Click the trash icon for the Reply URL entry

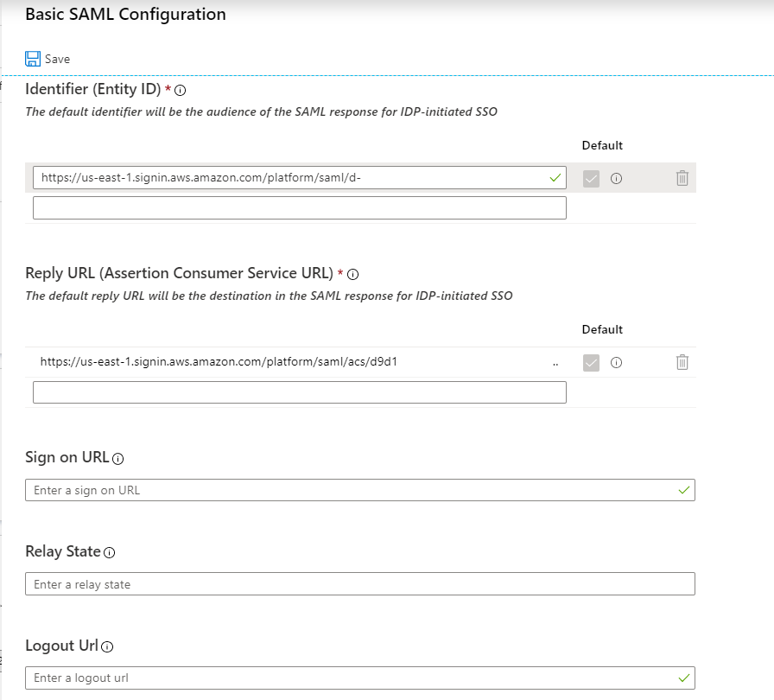click(x=682, y=363)
